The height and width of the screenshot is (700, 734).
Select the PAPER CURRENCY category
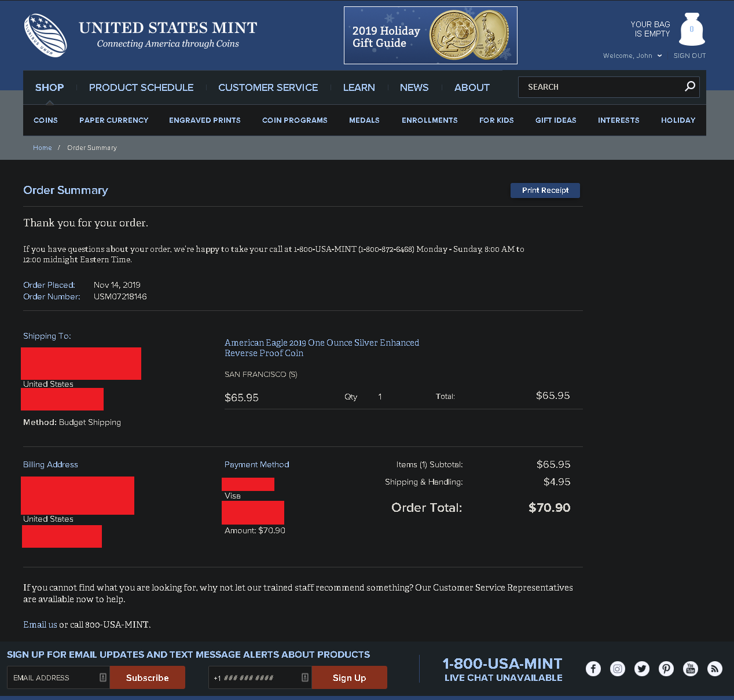pyautogui.click(x=114, y=120)
